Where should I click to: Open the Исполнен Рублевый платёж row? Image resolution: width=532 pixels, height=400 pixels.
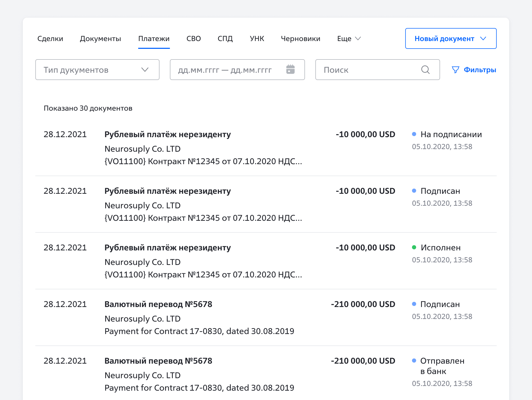click(x=168, y=248)
